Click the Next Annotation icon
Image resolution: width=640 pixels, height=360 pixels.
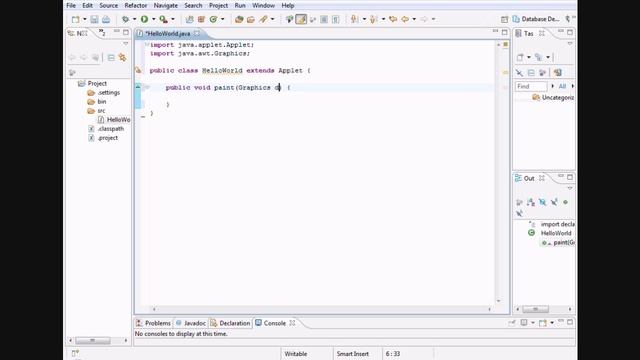[355, 19]
